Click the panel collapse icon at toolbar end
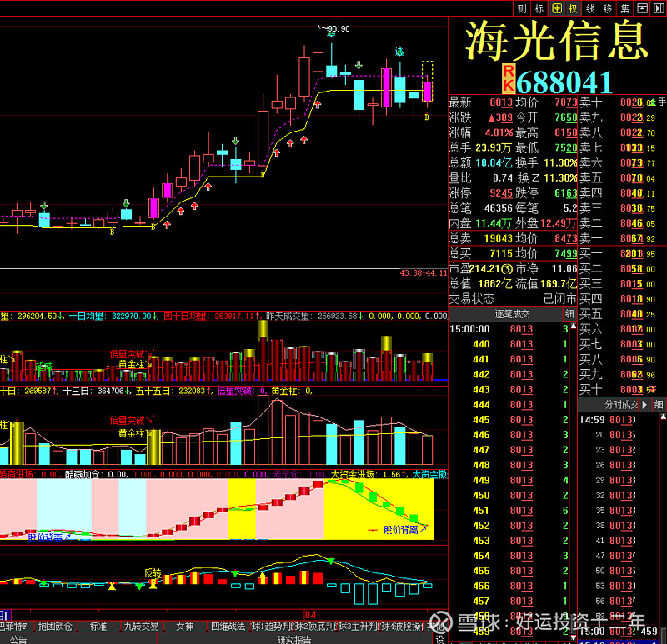Screen dimensions: 667x644 point(641,8)
